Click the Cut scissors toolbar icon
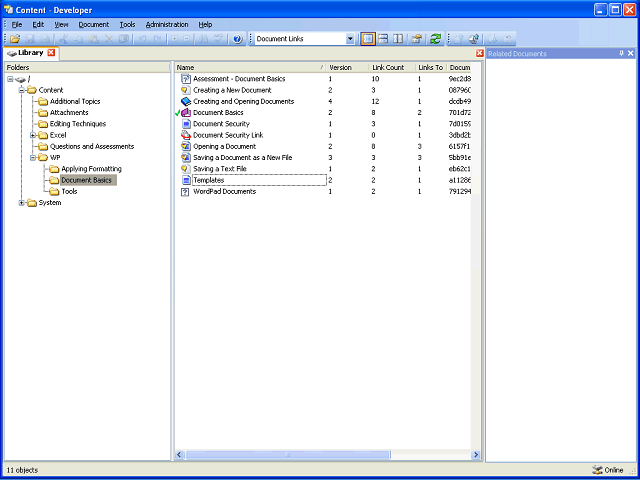 click(x=63, y=39)
